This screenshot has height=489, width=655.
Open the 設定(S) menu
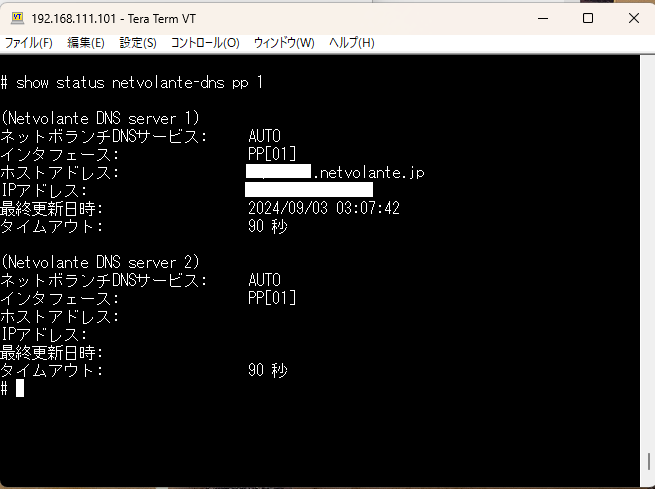(138, 43)
